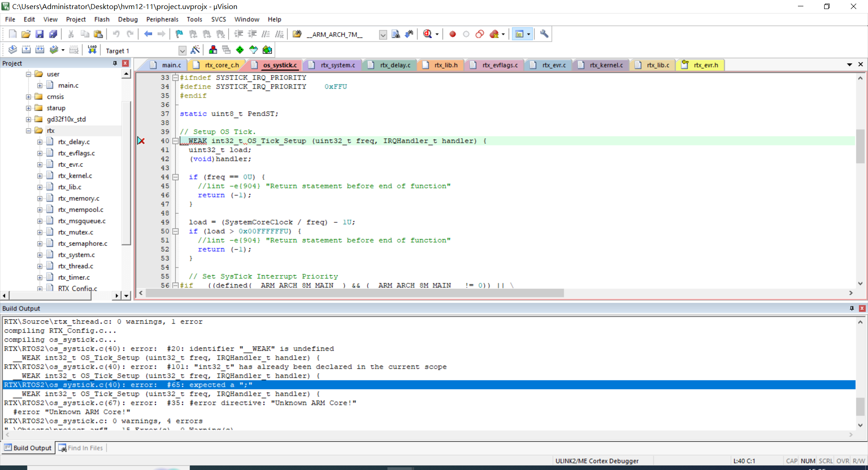The height and width of the screenshot is (470, 868).
Task: Select main.c in the project tree
Action: (x=68, y=85)
